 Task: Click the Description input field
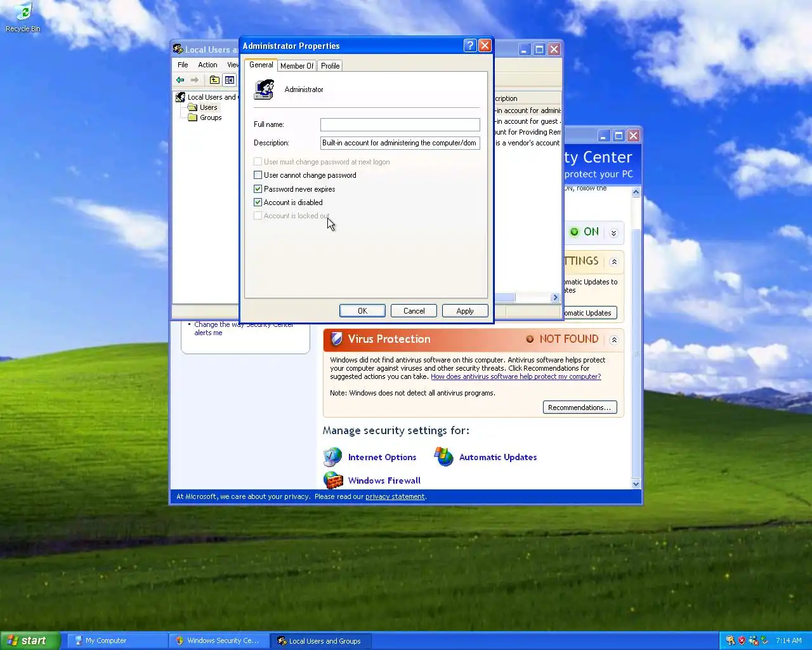click(x=400, y=143)
